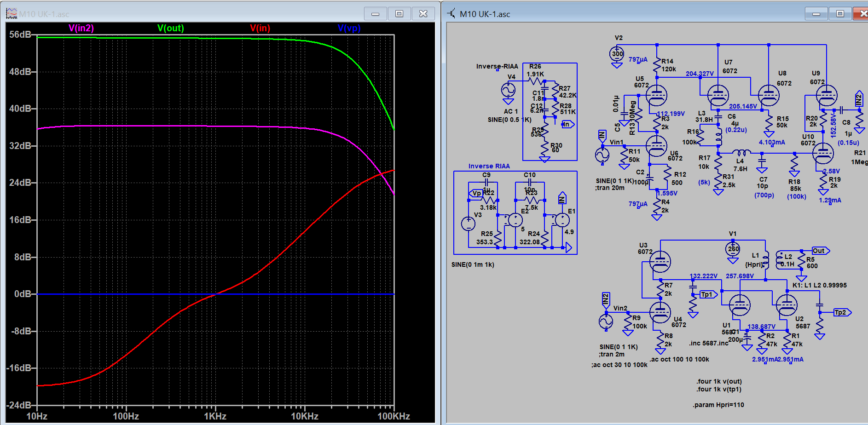Select the E1 dependent source symbol

point(562,220)
